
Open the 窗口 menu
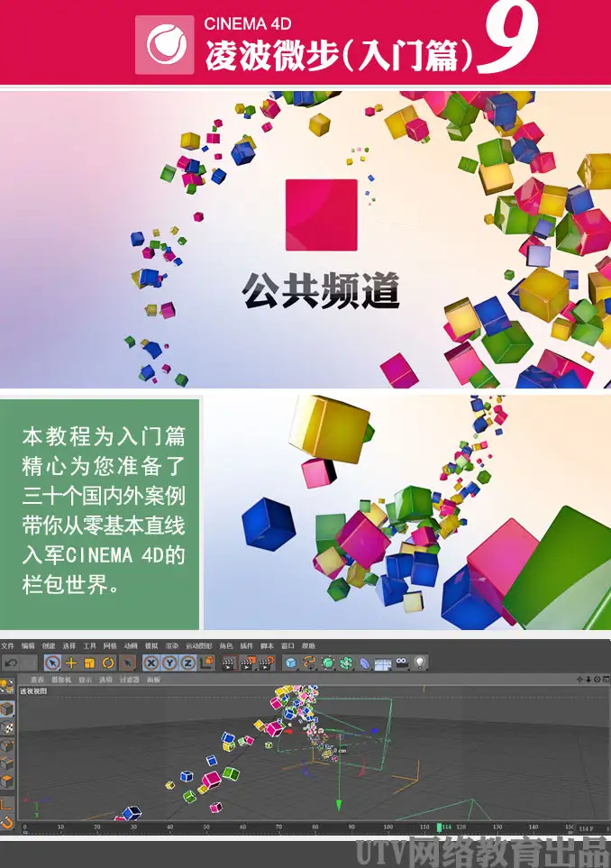(x=287, y=645)
